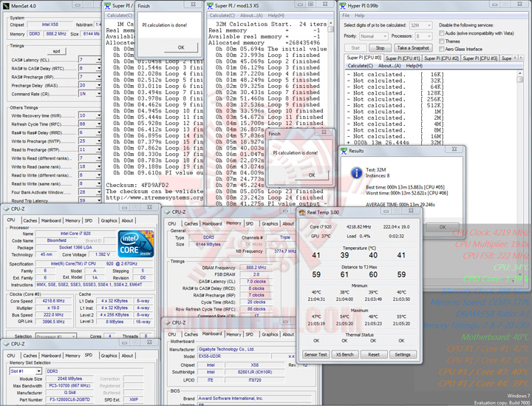
Task: Open the Mainboard tab in CPU-Z SPD window
Action: [51, 356]
